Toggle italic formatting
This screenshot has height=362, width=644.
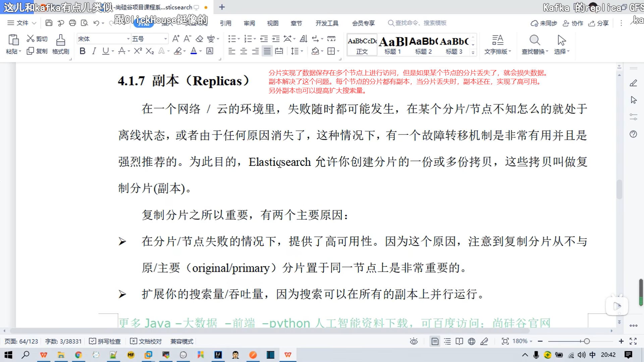94,51
